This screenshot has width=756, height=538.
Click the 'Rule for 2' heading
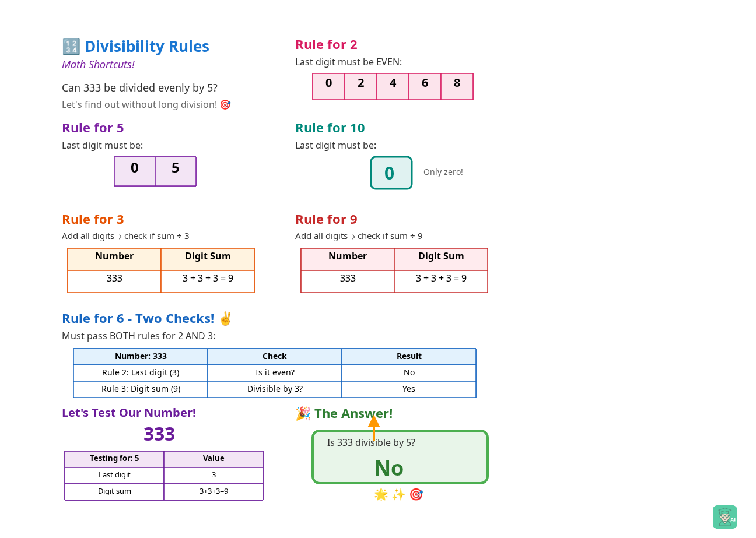326,45
